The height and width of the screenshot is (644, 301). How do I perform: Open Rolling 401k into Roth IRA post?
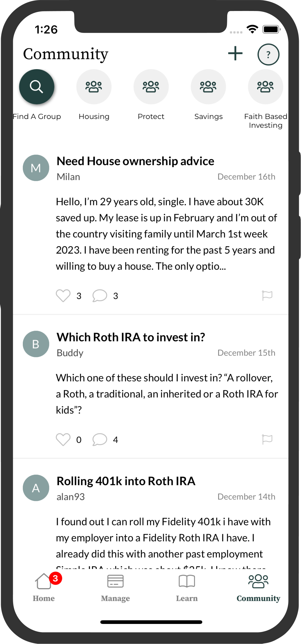pos(126,481)
